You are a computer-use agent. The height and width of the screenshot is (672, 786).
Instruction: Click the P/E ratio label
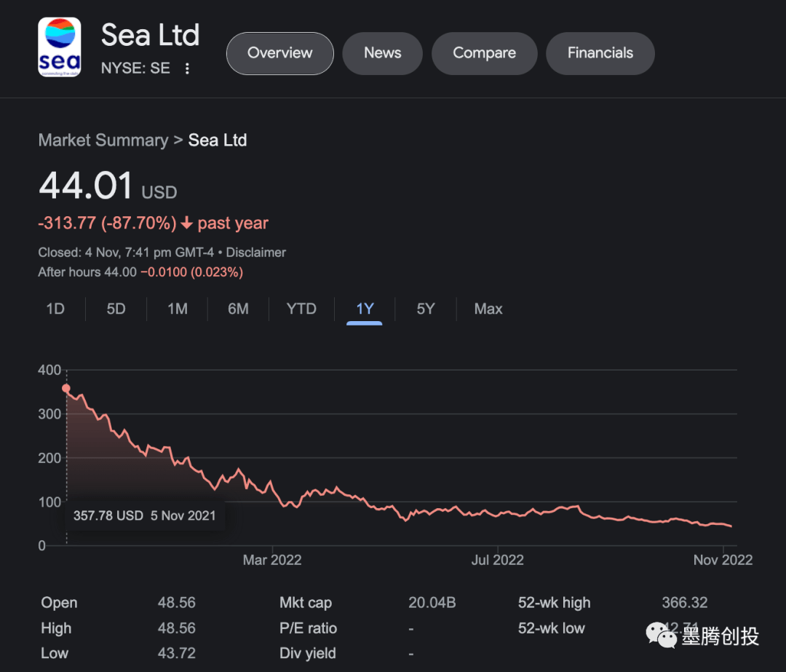point(309,628)
